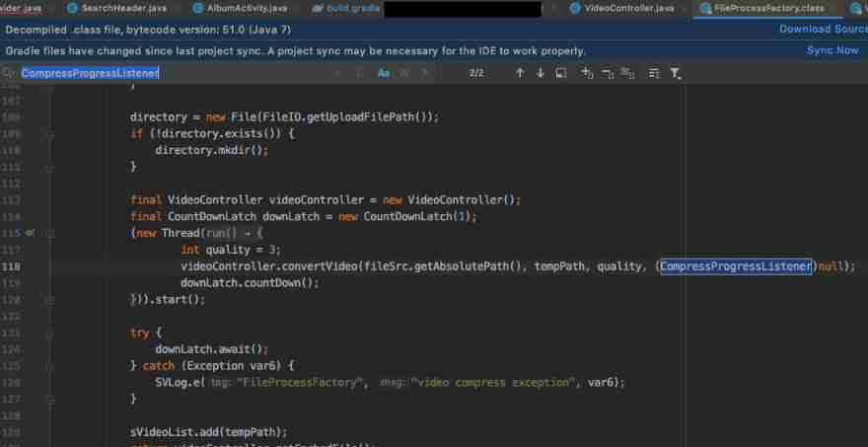Open search results in find window
Image resolution: width=868 pixels, height=447 pixels.
[x=560, y=73]
